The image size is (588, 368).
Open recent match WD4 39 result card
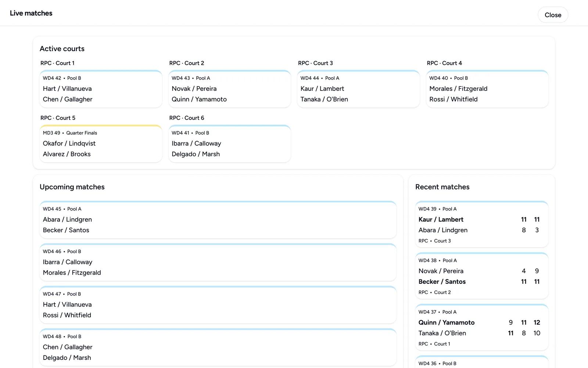coord(482,224)
